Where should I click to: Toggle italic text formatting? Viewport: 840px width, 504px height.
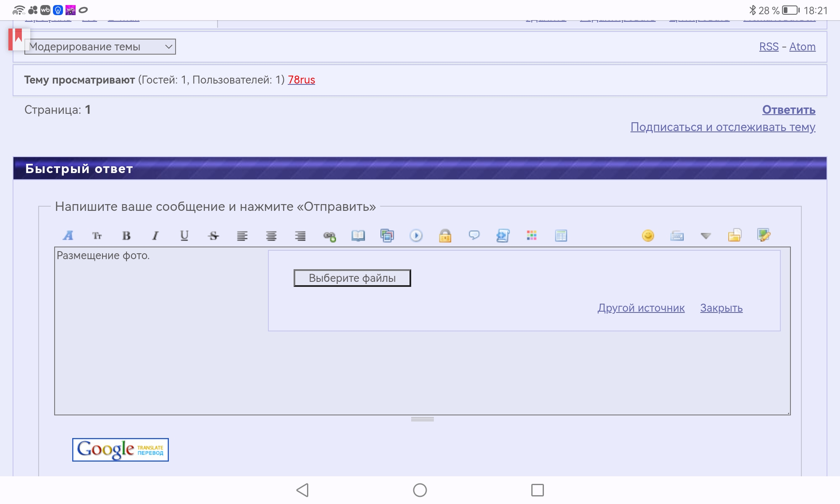click(x=155, y=236)
